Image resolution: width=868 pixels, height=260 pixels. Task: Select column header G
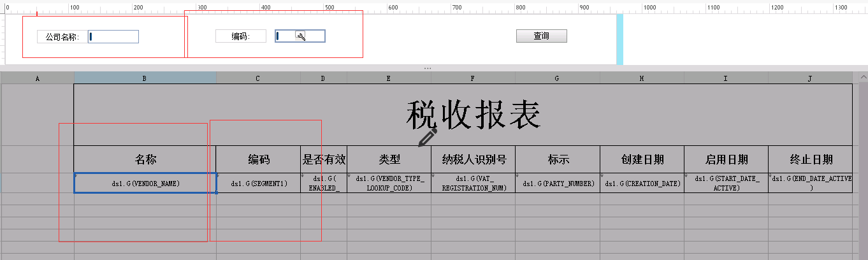(557, 78)
